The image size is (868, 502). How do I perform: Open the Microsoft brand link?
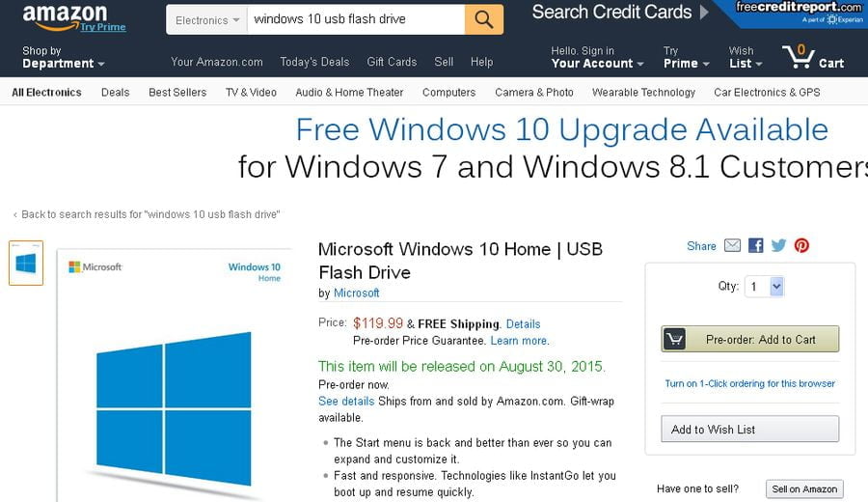click(357, 293)
